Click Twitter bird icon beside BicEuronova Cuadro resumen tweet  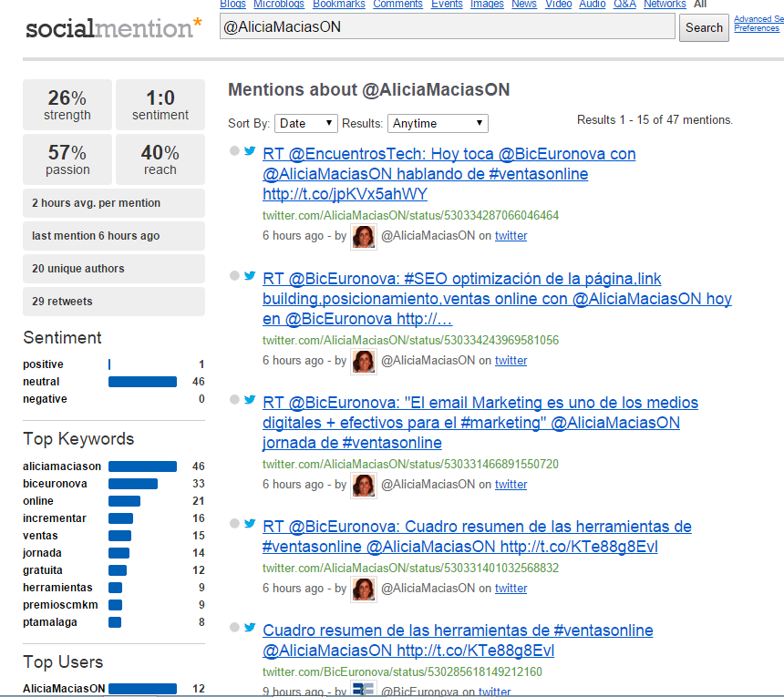click(250, 628)
